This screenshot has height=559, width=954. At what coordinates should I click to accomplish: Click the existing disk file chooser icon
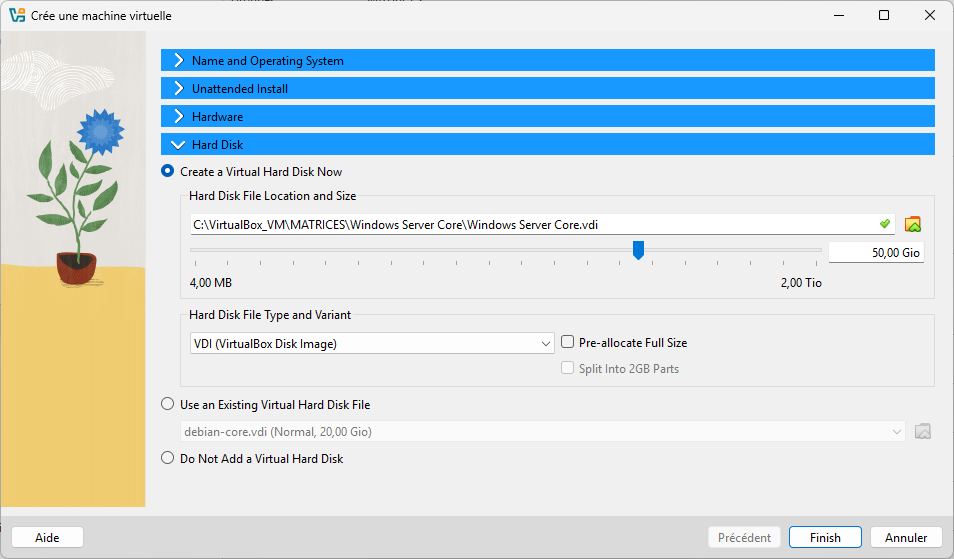pos(923,432)
